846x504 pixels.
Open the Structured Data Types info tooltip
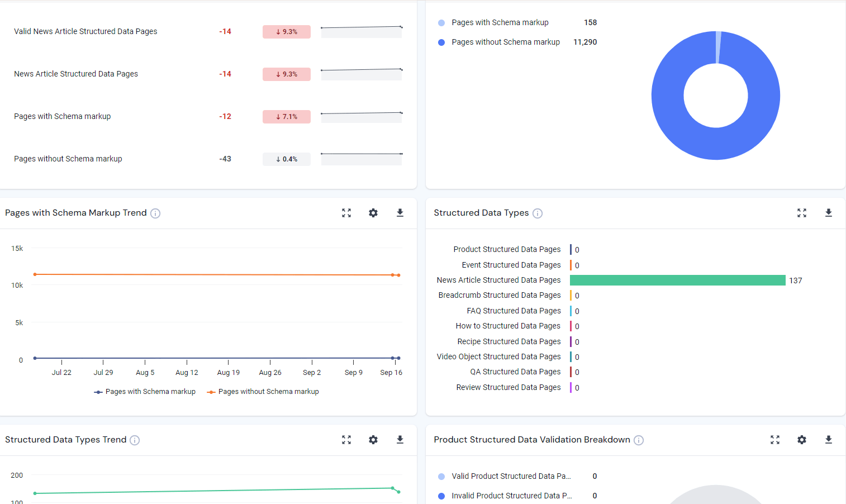pyautogui.click(x=537, y=213)
